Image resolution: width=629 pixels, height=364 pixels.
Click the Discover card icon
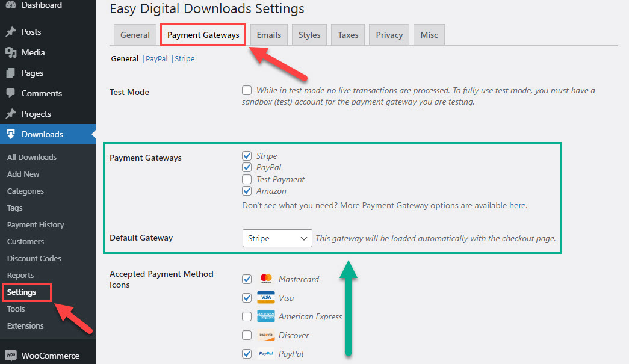(x=266, y=335)
